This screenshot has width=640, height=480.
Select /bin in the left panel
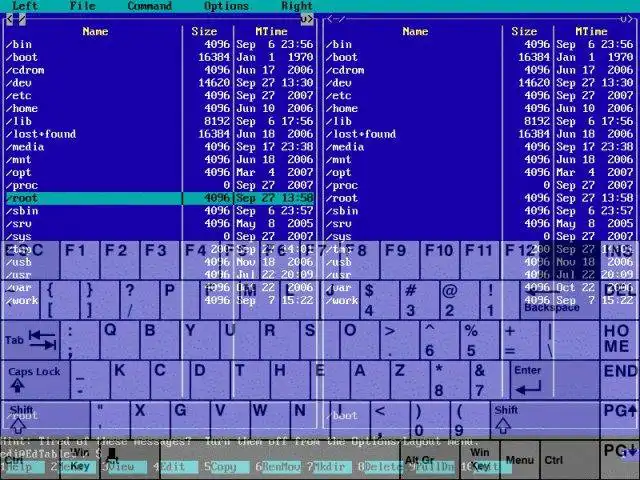159,44
